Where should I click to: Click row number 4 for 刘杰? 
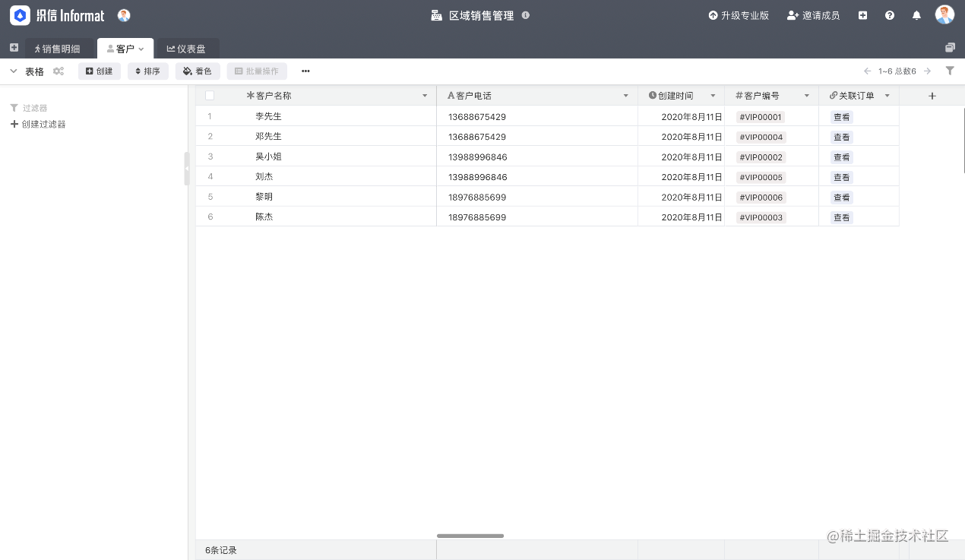tap(210, 176)
